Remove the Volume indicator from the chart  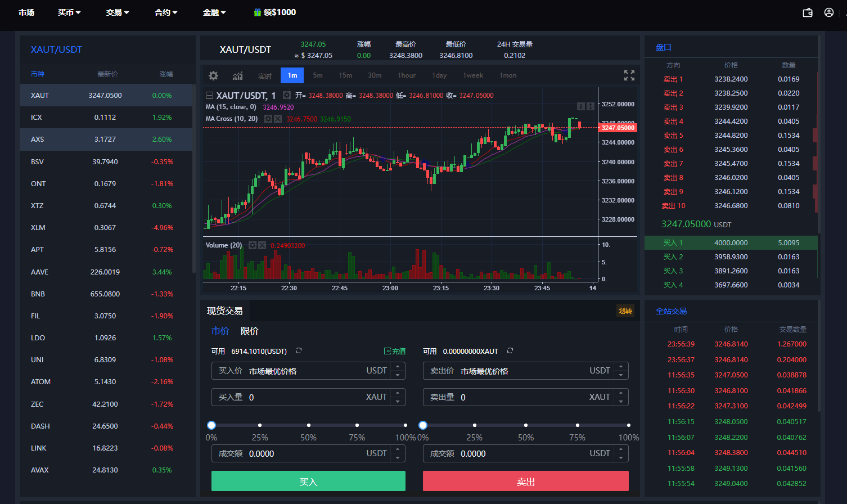262,245
